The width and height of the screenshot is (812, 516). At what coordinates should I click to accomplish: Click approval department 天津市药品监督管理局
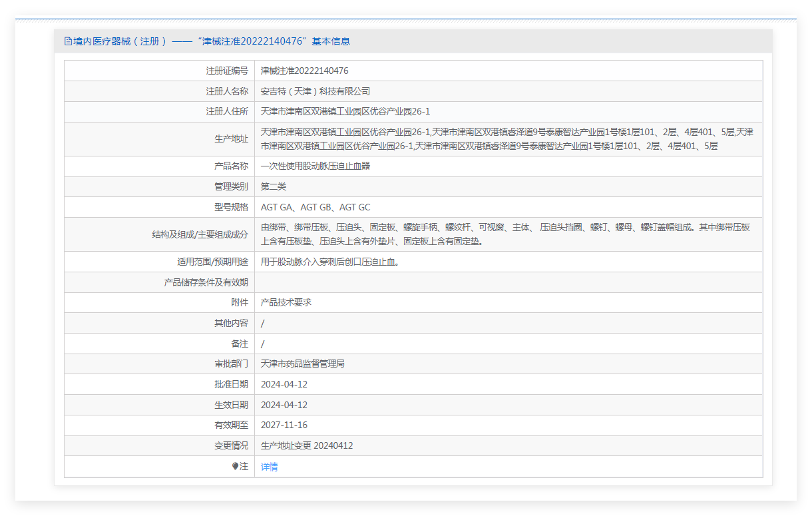point(302,364)
